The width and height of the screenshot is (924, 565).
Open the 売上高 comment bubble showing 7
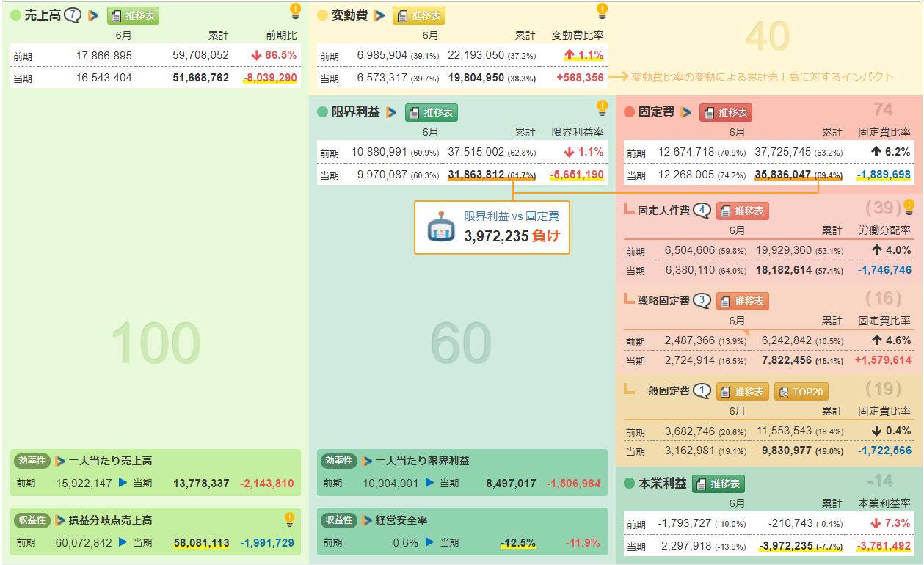coord(73,15)
